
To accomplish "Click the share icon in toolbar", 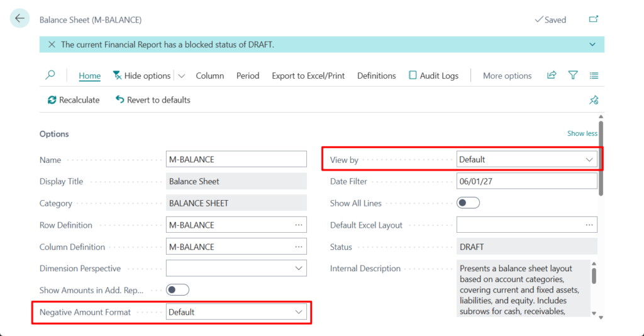I will pos(552,76).
